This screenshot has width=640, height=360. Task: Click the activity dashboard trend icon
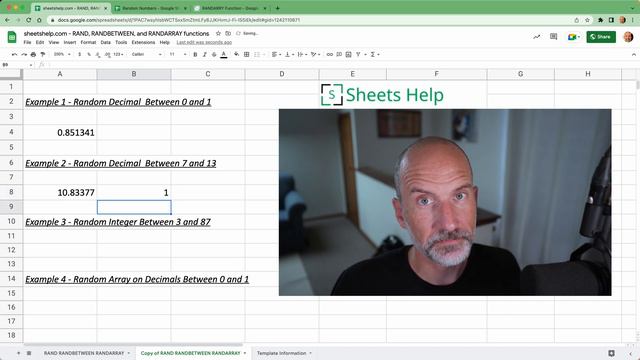point(536,37)
